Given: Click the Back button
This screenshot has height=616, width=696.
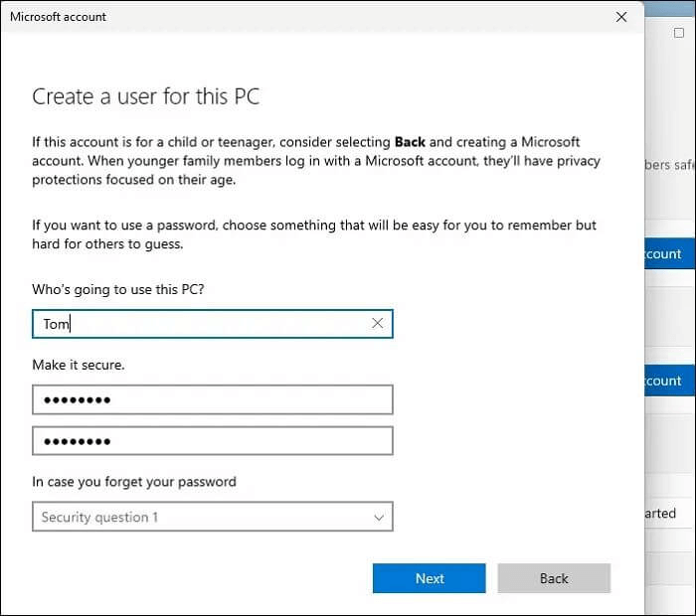Looking at the screenshot, I should (554, 578).
